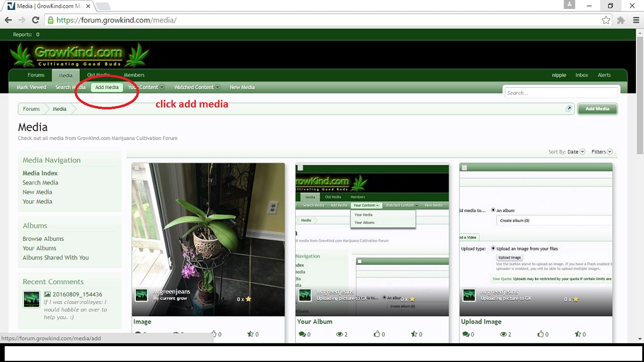This screenshot has width=644, height=362.
Task: Open the Forums tab
Action: point(36,75)
